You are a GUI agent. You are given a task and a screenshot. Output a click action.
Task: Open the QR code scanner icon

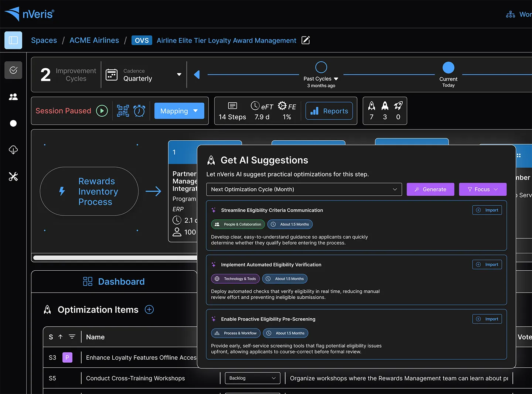[x=123, y=110]
